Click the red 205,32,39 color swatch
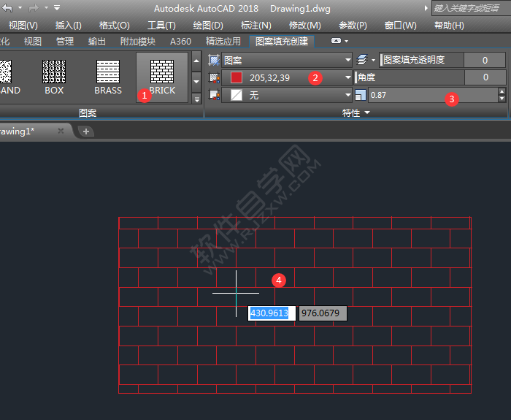Viewport: 511px width, 420px height. point(237,77)
